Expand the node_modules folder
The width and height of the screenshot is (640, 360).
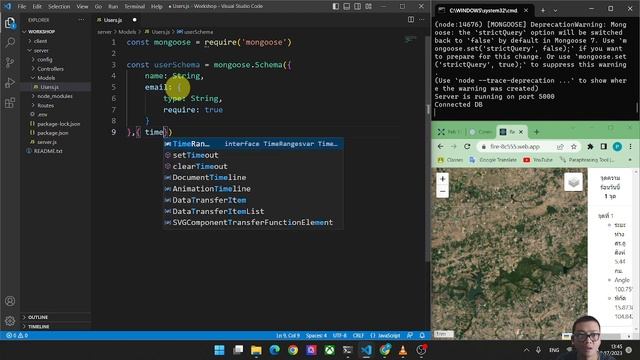click(55, 96)
